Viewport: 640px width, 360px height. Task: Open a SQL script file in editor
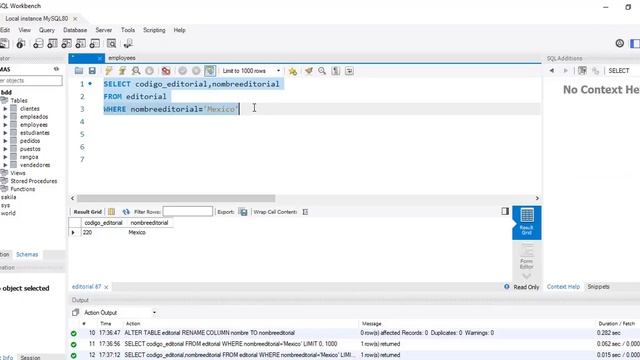pos(79,71)
